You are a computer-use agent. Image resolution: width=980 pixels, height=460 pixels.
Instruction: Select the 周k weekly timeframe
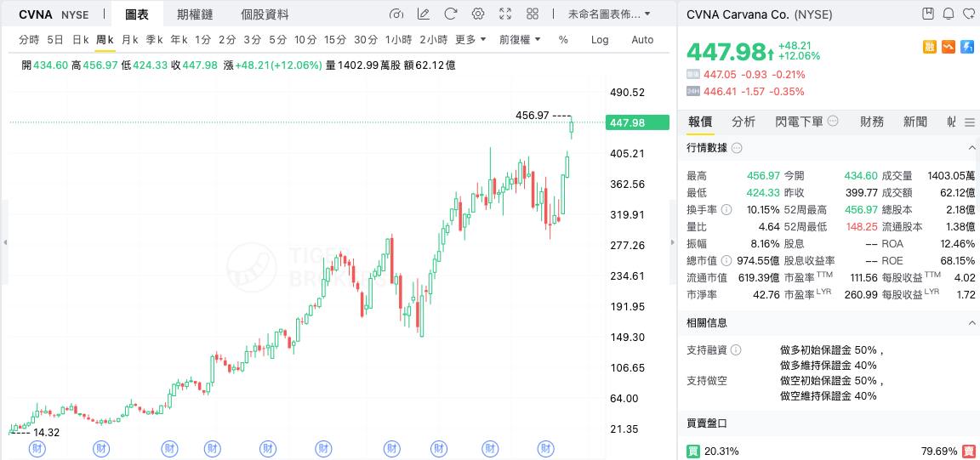(x=105, y=39)
